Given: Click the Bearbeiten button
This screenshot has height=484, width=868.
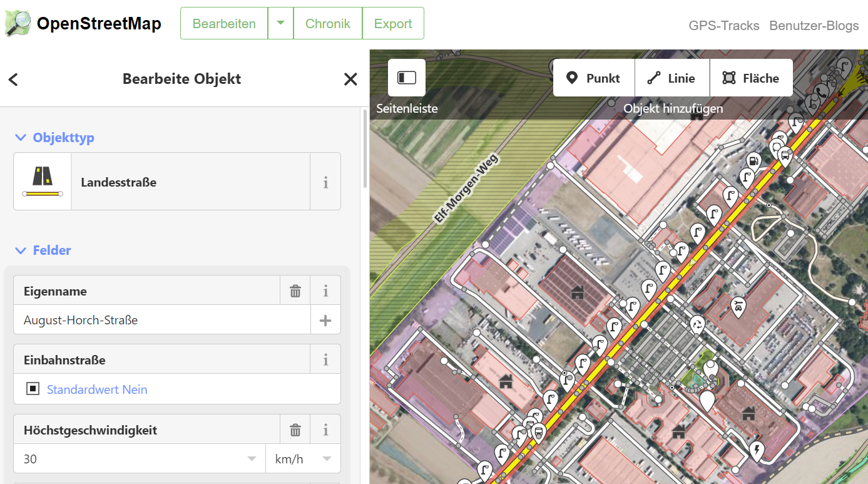Looking at the screenshot, I should pos(224,24).
